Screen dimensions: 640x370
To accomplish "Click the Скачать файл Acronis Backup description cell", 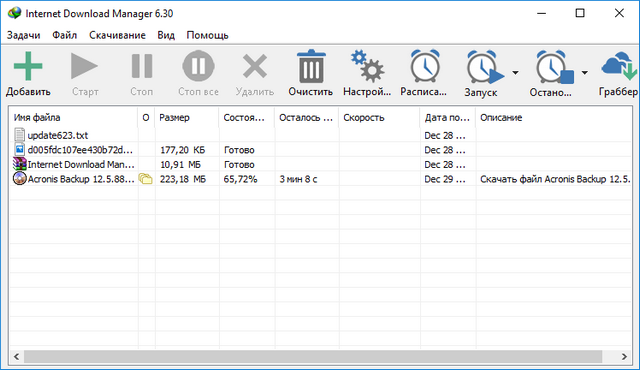I will pos(555,179).
